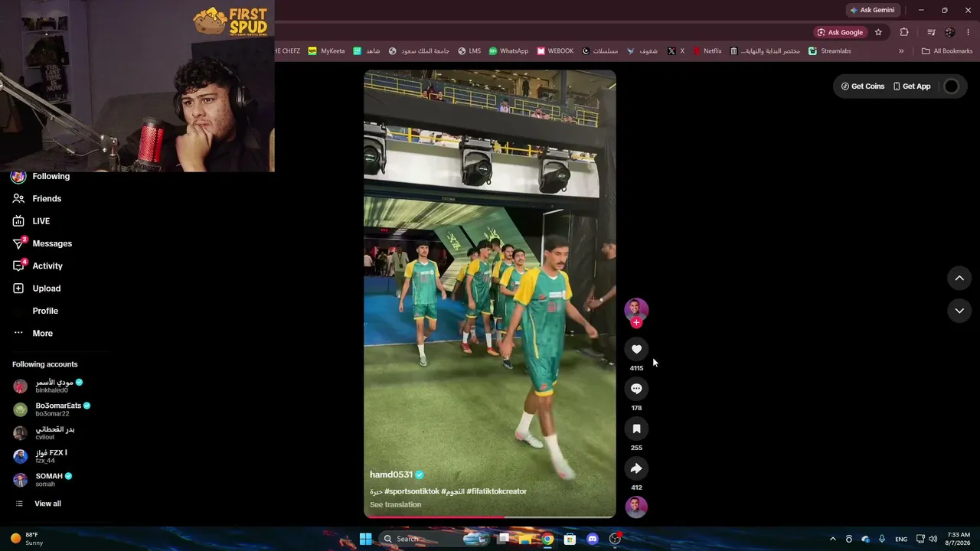The height and width of the screenshot is (551, 980).
Task: Open the Windows Start menu
Action: click(365, 539)
